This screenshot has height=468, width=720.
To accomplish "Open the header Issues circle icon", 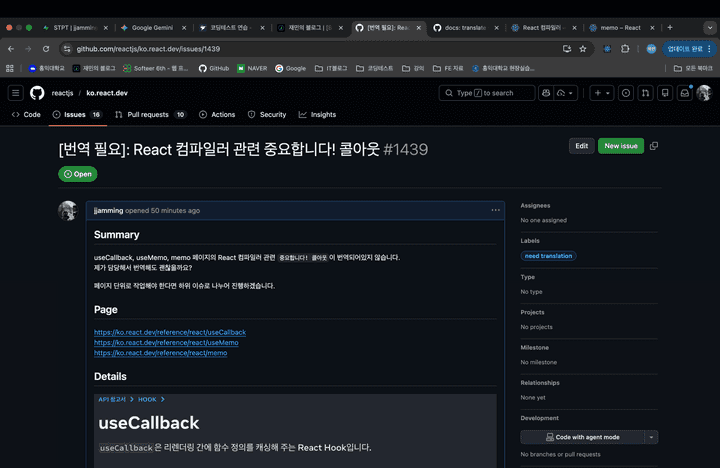I will [626, 93].
